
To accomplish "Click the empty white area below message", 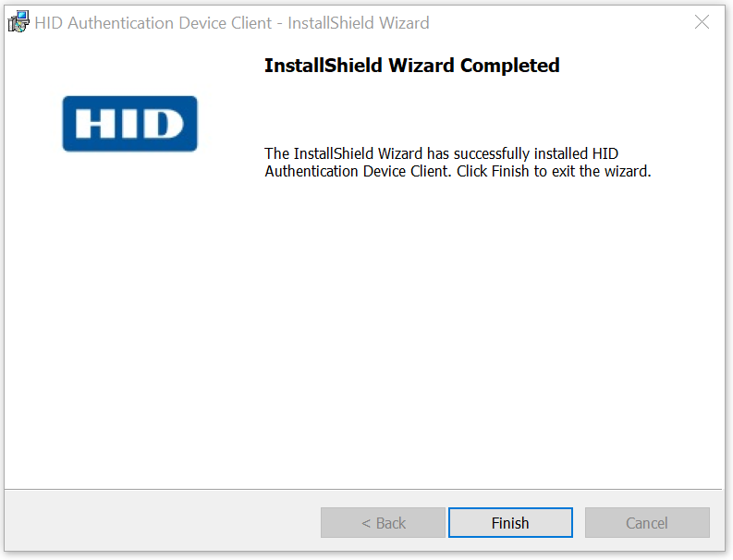I will pyautogui.click(x=458, y=327).
